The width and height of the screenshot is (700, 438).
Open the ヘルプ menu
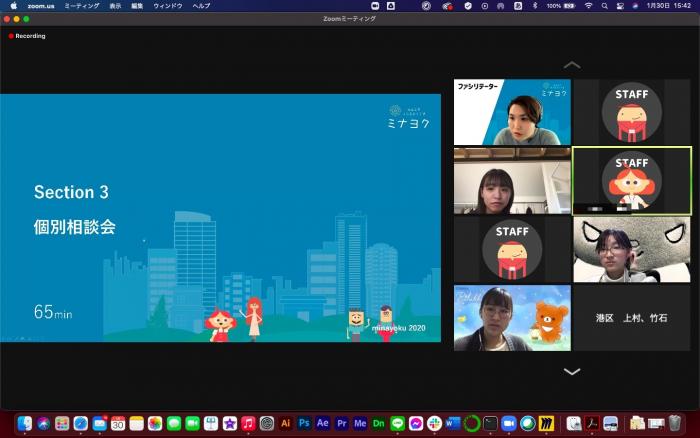(x=201, y=6)
